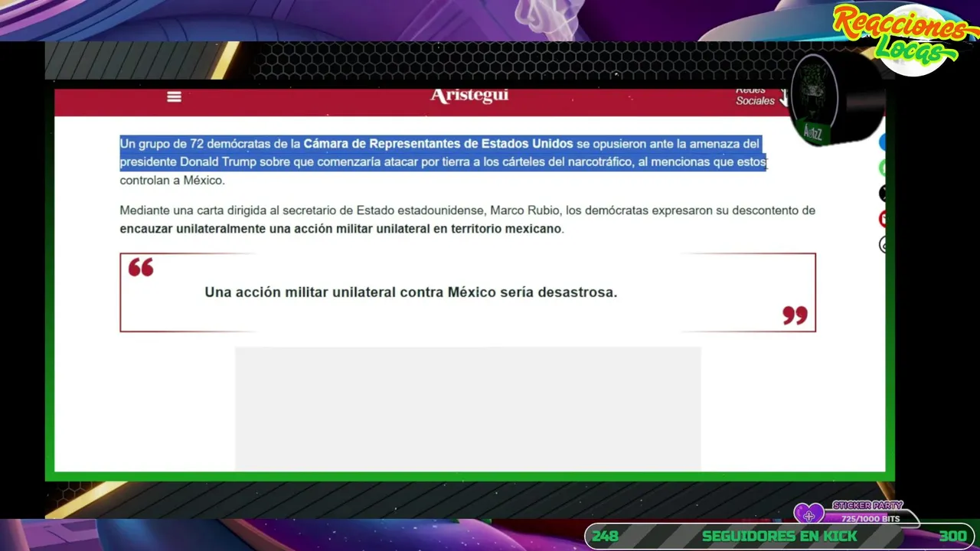This screenshot has width=980, height=551.
Task: Click the purple heart Sticker Party icon
Action: tap(808, 514)
